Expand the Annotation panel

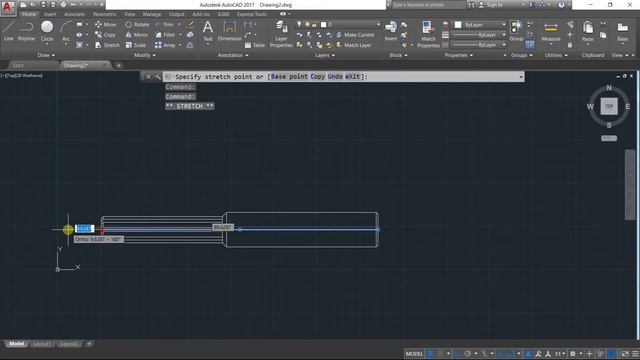(233, 55)
